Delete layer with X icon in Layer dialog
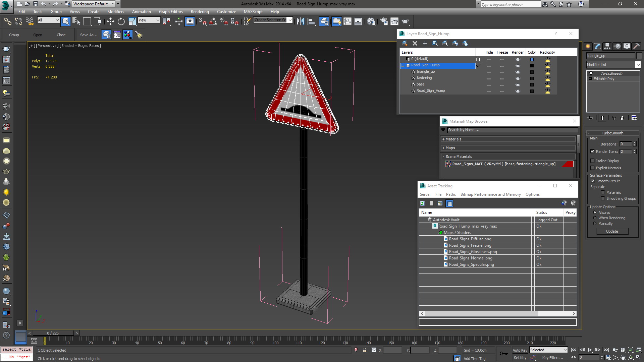The width and height of the screenshot is (644, 362). [415, 43]
